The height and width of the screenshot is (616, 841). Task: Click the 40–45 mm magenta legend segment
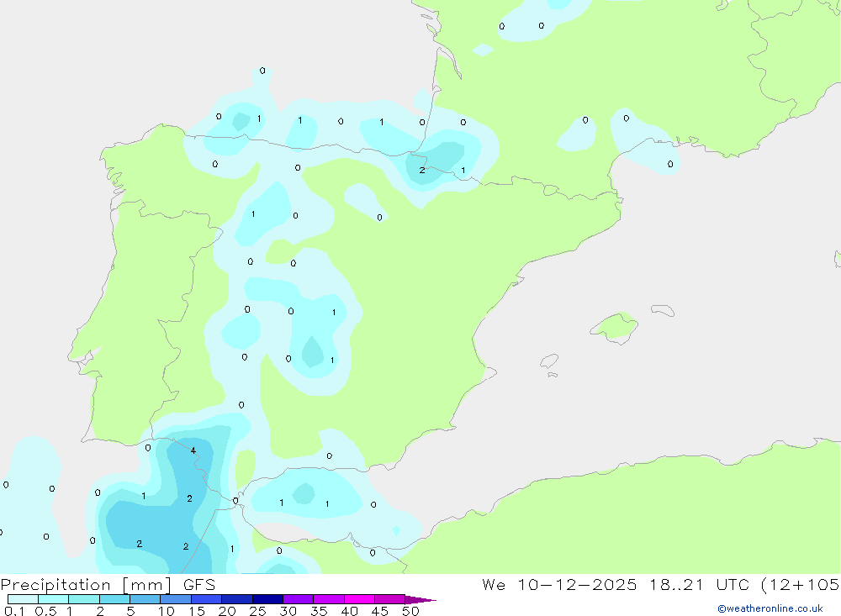(x=359, y=599)
